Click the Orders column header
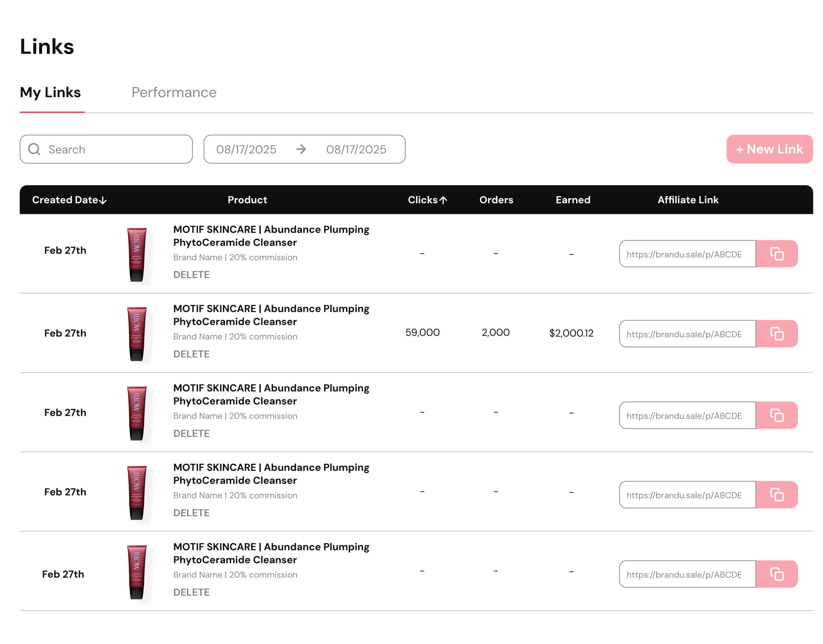 click(496, 200)
